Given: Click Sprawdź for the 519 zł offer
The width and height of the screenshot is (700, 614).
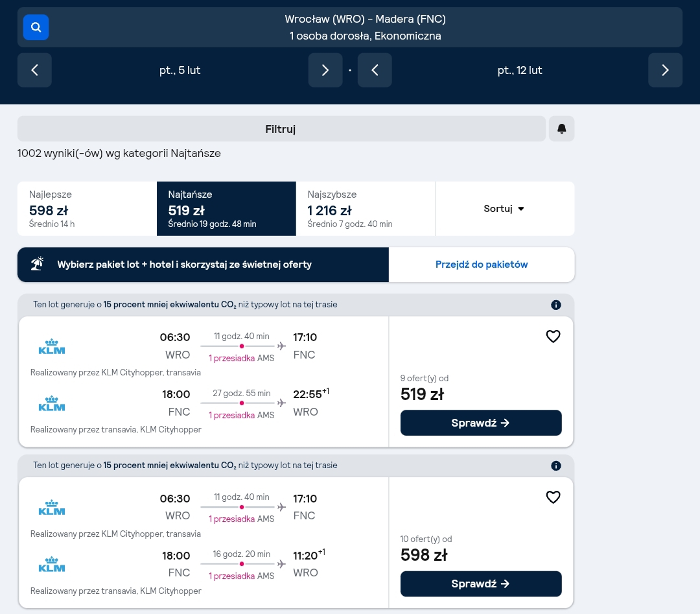Looking at the screenshot, I should [x=481, y=423].
